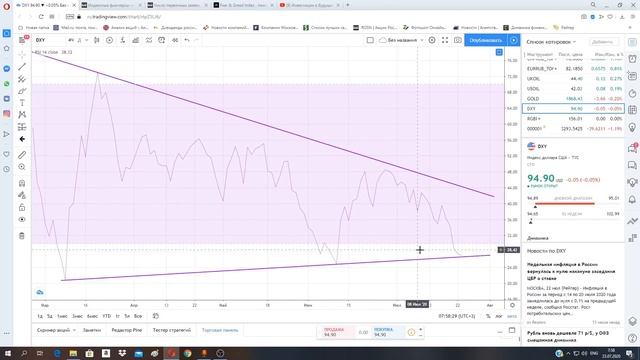Open the Pine Editor tab
640x360 pixels.
click(x=127, y=330)
